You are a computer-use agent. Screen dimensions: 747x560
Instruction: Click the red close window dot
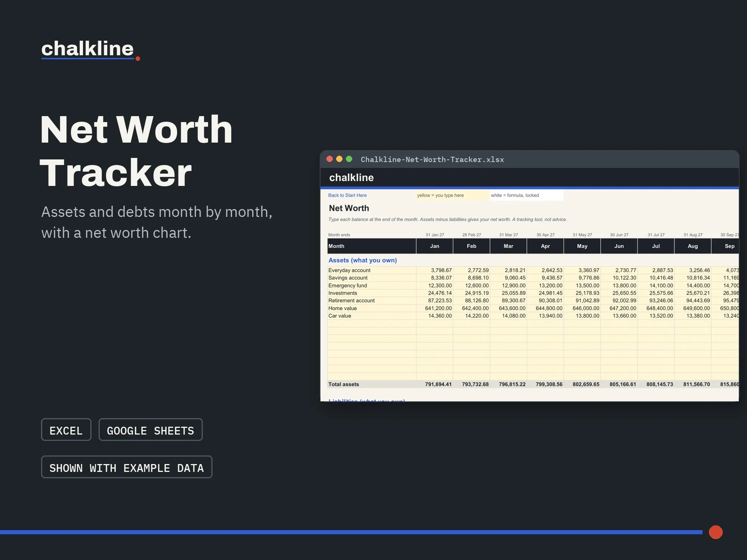pyautogui.click(x=329, y=159)
